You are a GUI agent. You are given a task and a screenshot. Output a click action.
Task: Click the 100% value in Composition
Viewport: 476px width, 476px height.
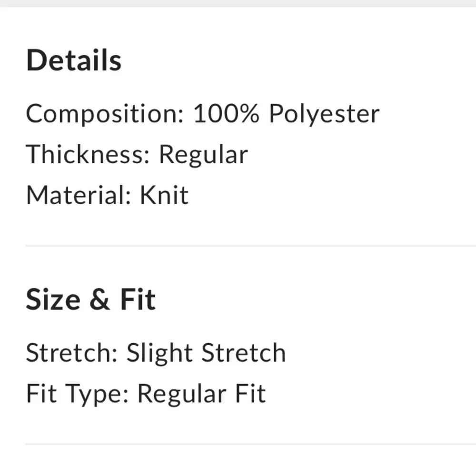point(226,113)
